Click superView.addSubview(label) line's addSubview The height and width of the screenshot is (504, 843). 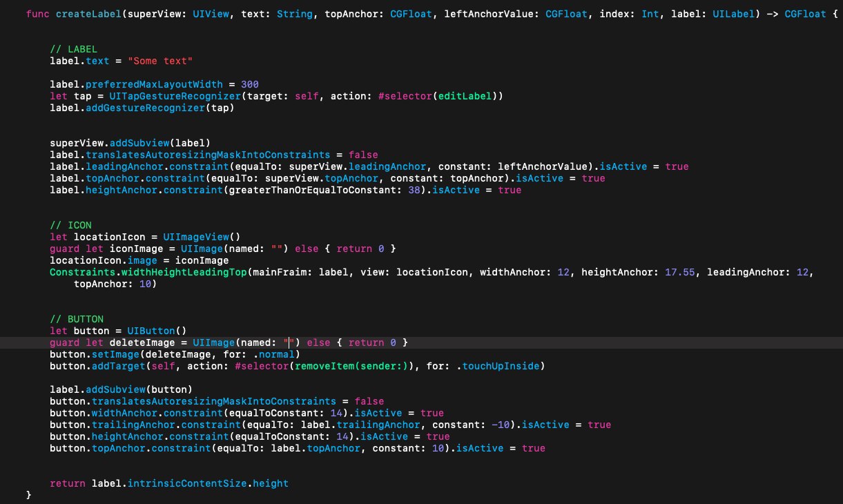tap(138, 143)
